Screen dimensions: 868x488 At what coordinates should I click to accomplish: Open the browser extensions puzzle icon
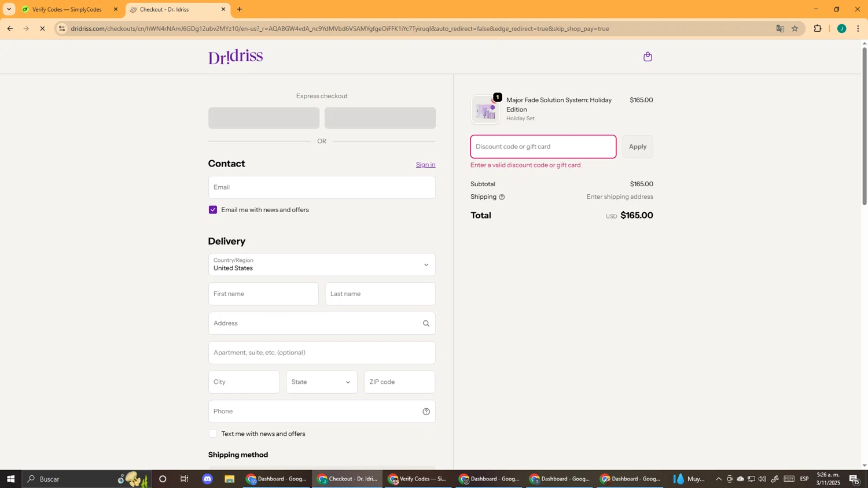(818, 28)
